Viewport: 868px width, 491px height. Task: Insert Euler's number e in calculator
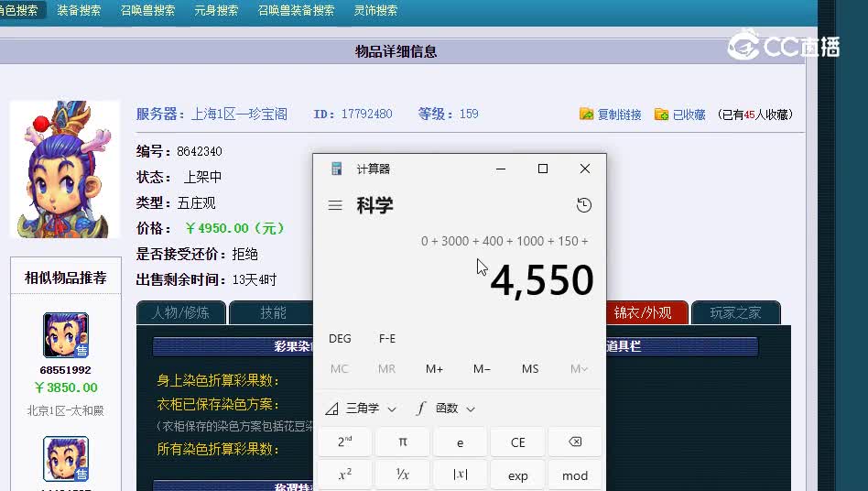460,442
